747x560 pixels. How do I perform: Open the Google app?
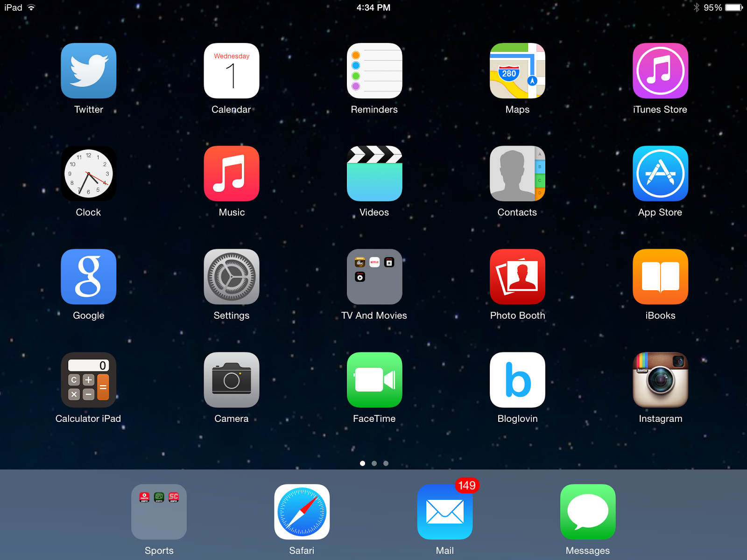click(x=89, y=277)
